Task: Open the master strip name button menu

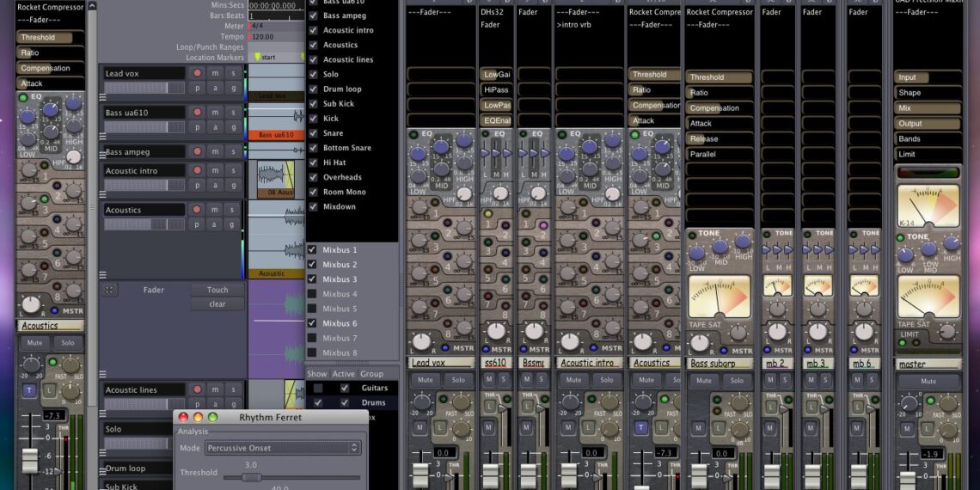Action: point(928,364)
